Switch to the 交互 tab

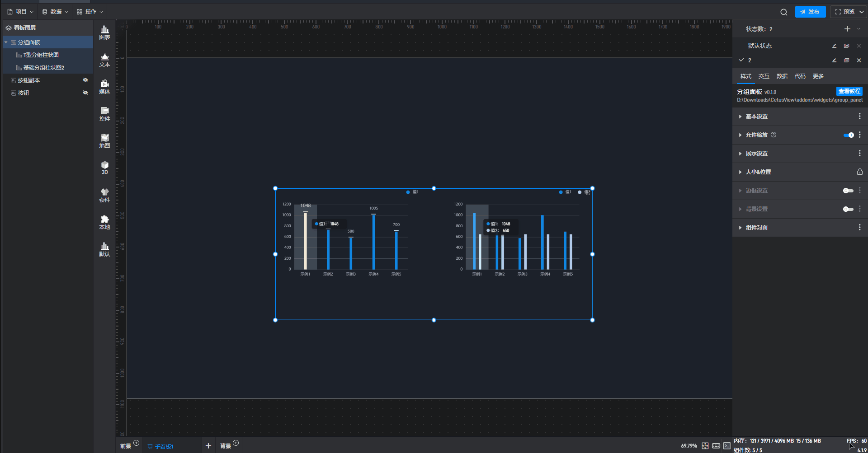764,76
